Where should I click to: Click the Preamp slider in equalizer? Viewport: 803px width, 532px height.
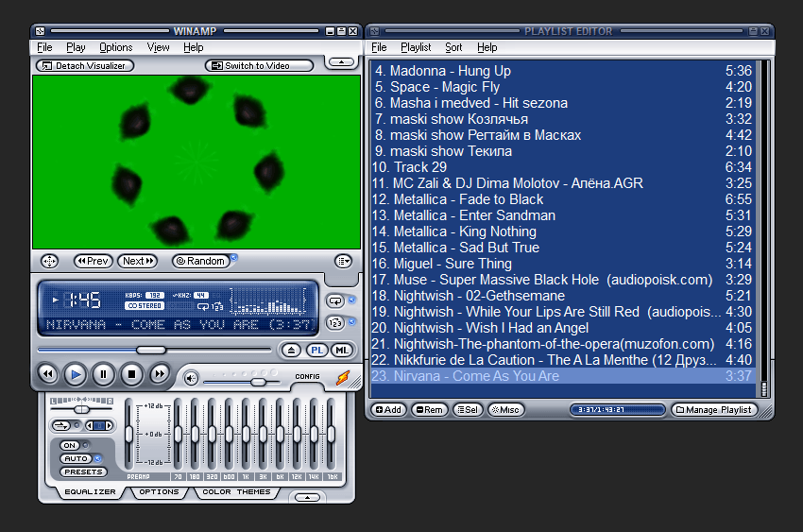(x=128, y=435)
